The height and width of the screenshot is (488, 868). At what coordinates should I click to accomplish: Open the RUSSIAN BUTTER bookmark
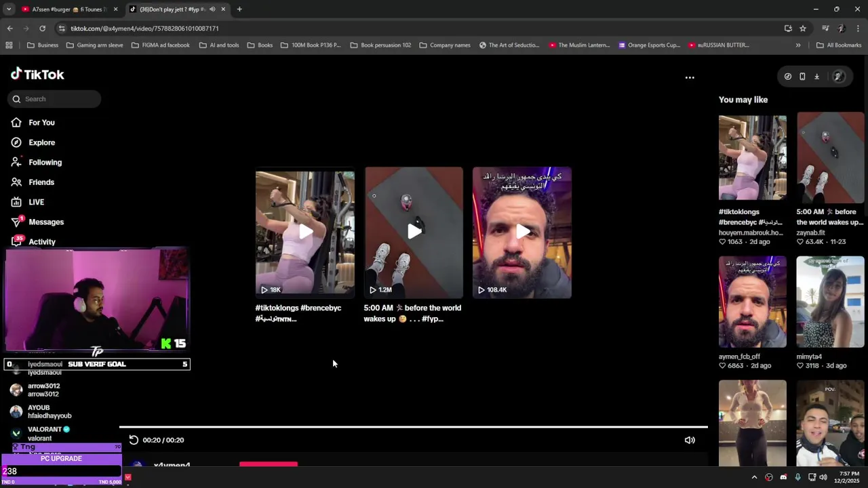click(x=718, y=45)
